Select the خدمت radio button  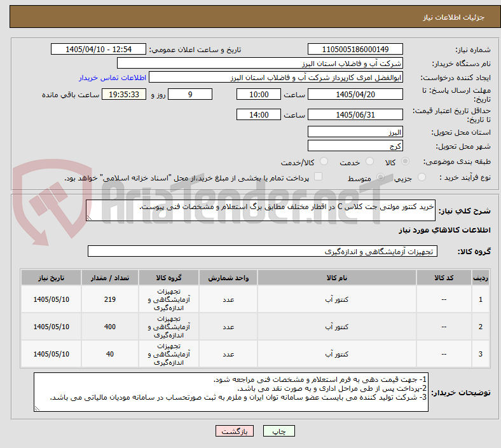tap(369, 161)
